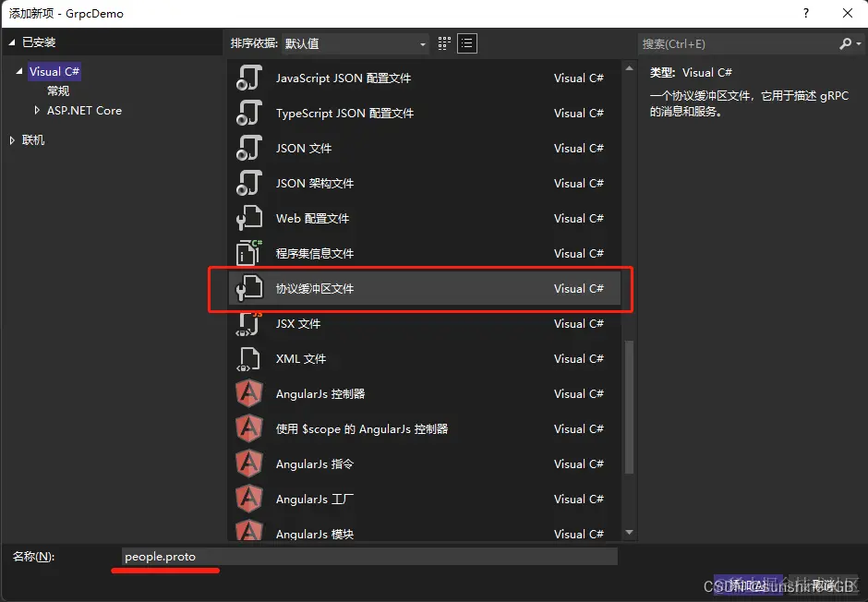
Task: Select the ASP.NET Core category
Action: [84, 110]
